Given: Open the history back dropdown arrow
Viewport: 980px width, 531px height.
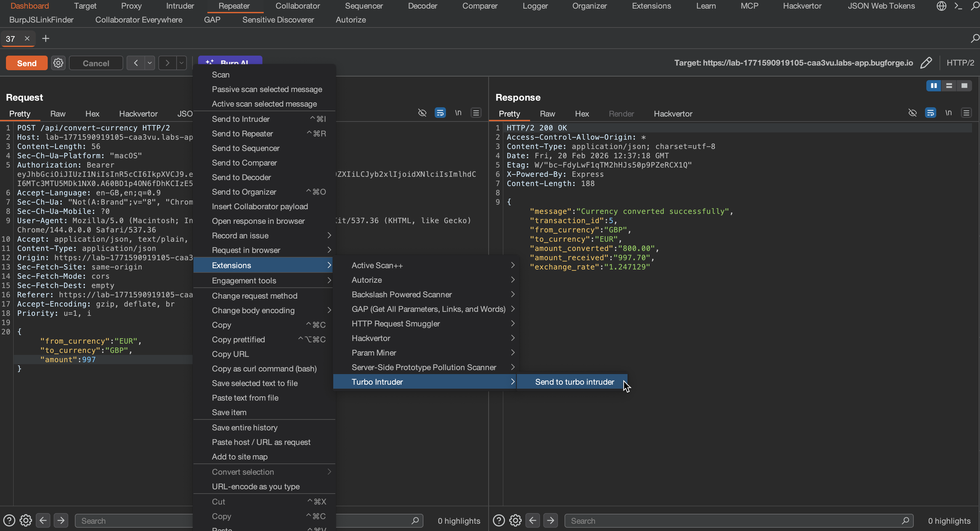Looking at the screenshot, I should 150,63.
